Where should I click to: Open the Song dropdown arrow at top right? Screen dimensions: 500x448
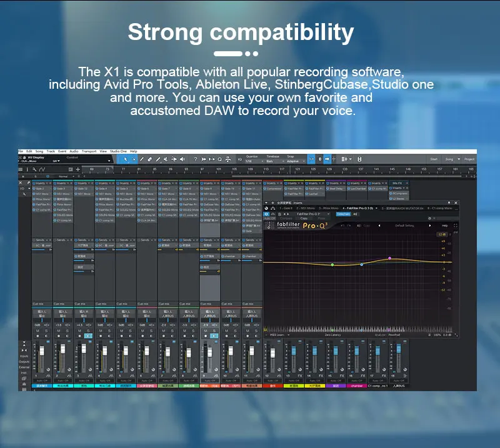click(459, 159)
